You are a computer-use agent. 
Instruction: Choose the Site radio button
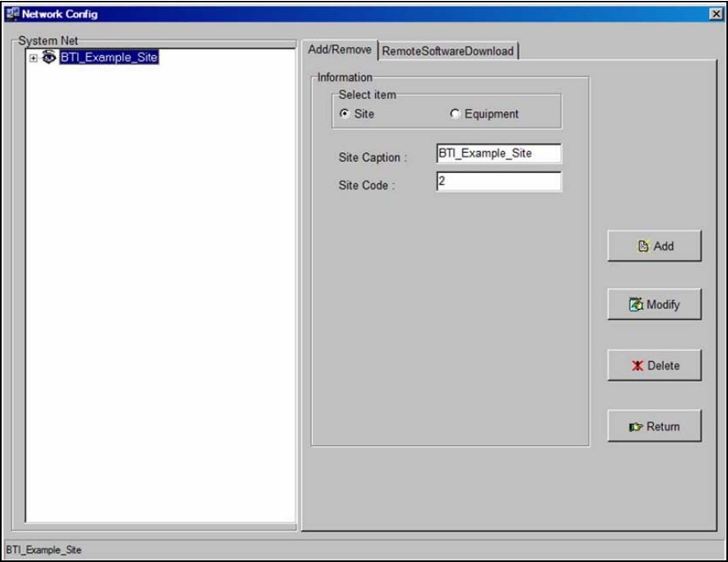(344, 114)
